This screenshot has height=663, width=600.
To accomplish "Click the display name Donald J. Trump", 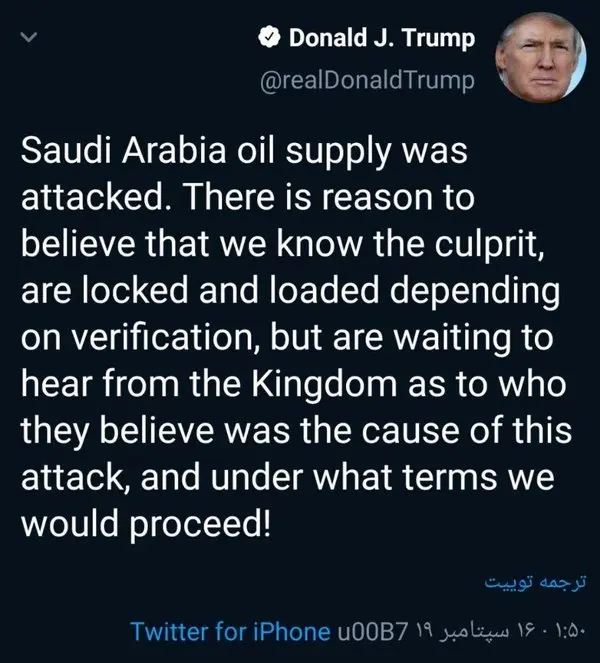I will pos(380,39).
